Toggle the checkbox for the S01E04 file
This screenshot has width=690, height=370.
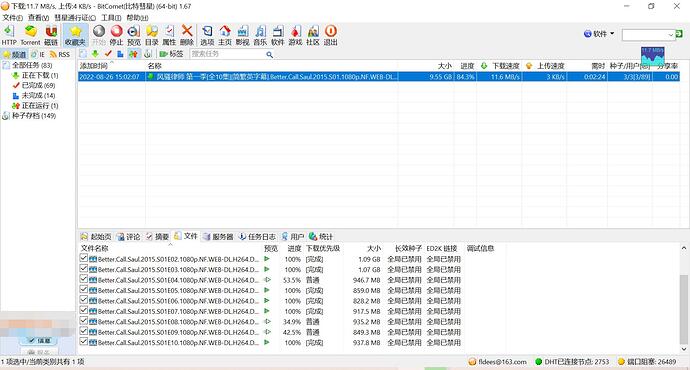coord(84,279)
